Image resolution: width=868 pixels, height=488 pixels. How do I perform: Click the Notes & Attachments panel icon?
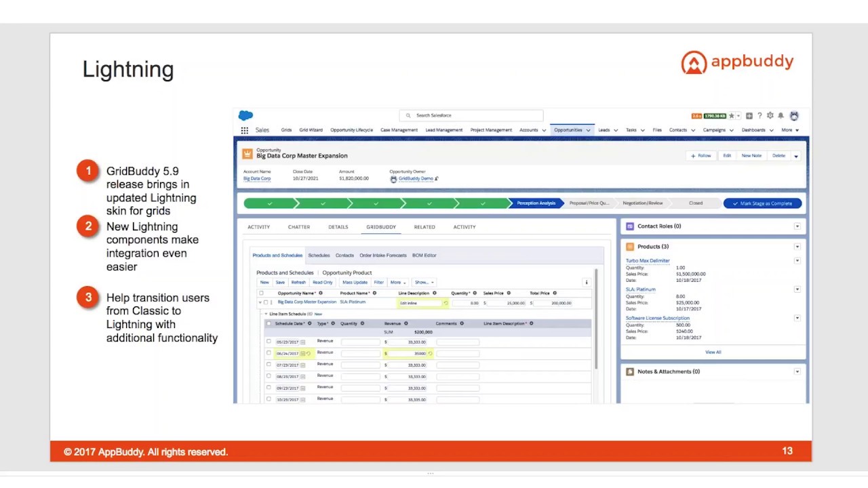coord(630,371)
